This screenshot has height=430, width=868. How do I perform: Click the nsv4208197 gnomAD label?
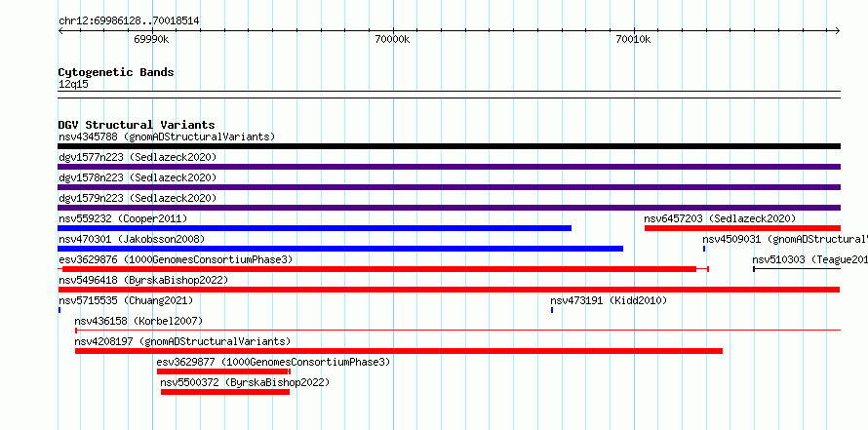click(182, 341)
